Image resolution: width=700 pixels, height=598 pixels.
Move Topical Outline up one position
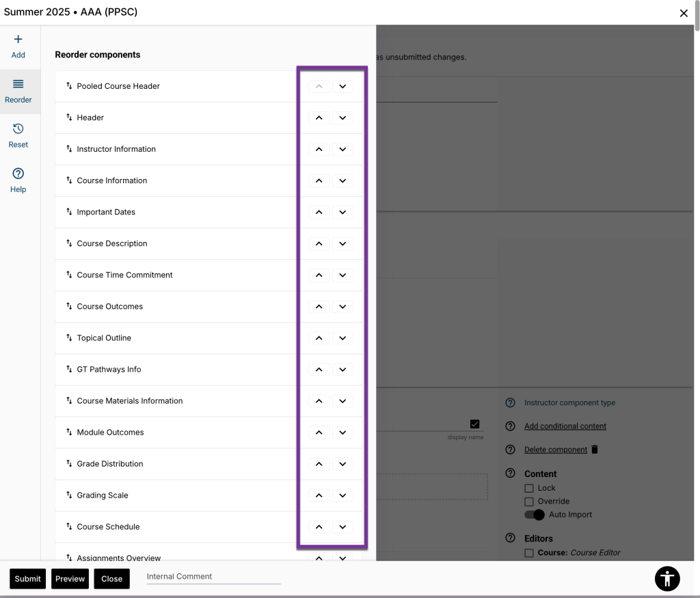(319, 338)
